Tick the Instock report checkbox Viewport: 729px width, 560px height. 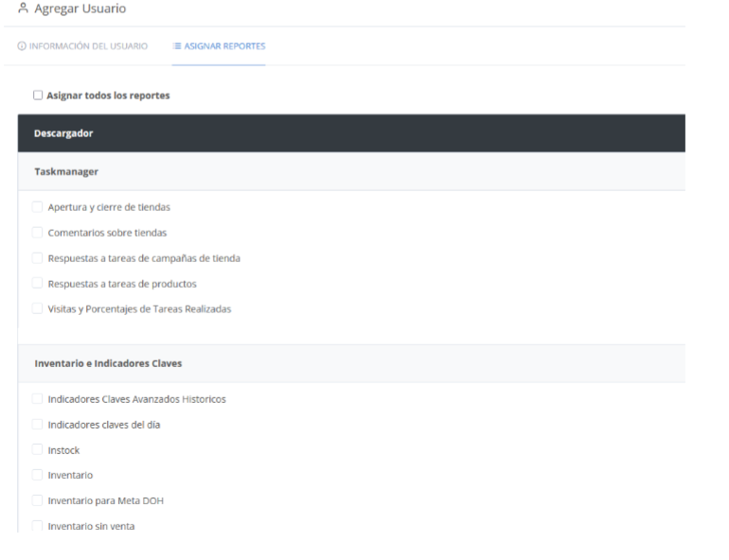click(x=37, y=449)
